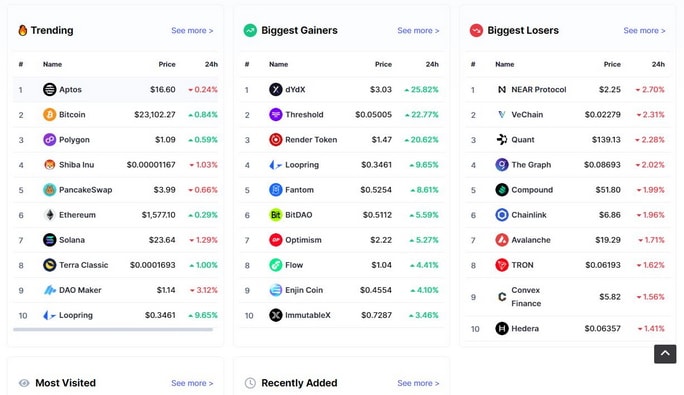Click the Chainlink hexagon icon
Image resolution: width=684 pixels, height=395 pixels.
[x=502, y=215]
